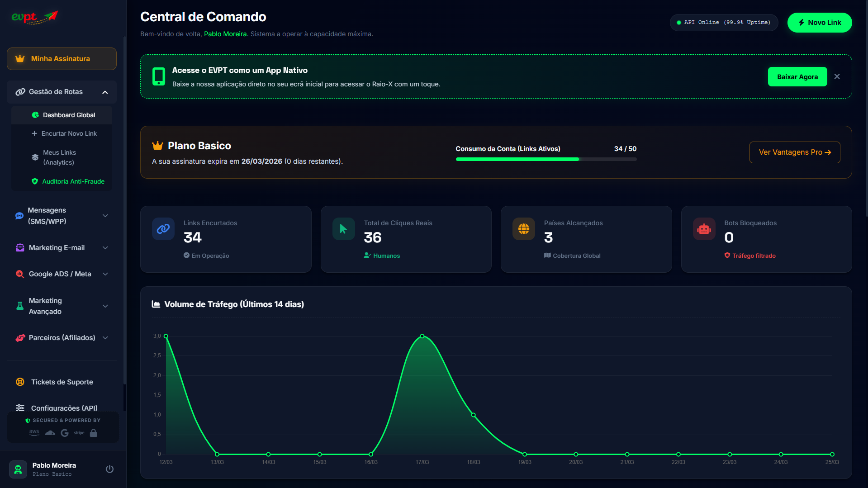Click the 17/03 peak point on traffic chart
The image size is (868, 488).
click(422, 336)
